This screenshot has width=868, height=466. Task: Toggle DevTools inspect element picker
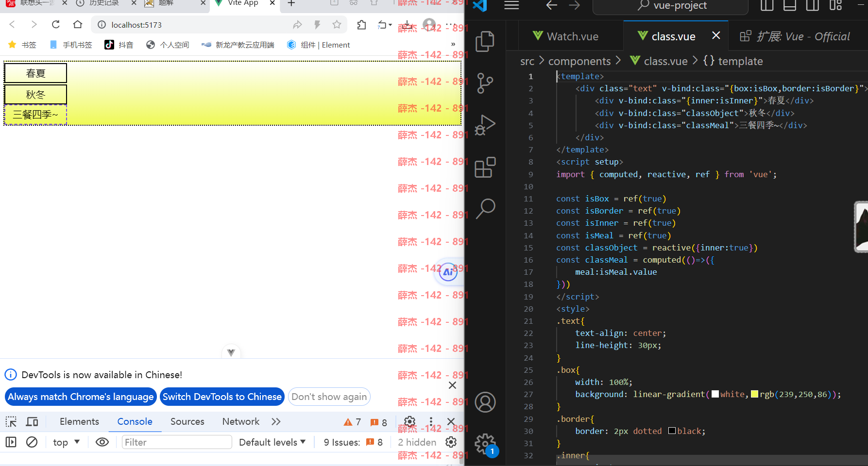coord(11,421)
